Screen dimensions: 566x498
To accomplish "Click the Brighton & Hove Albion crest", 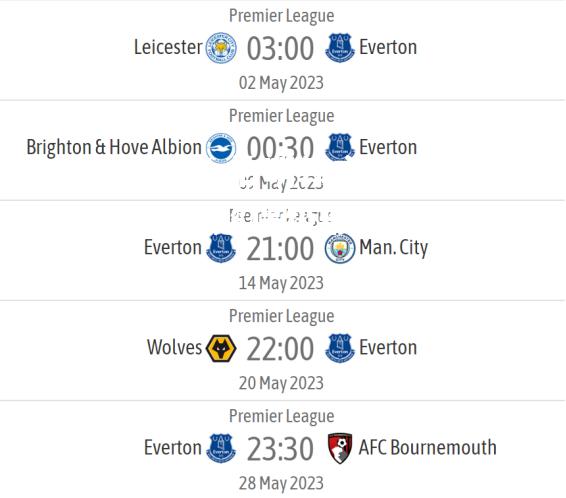I will pyautogui.click(x=221, y=148).
